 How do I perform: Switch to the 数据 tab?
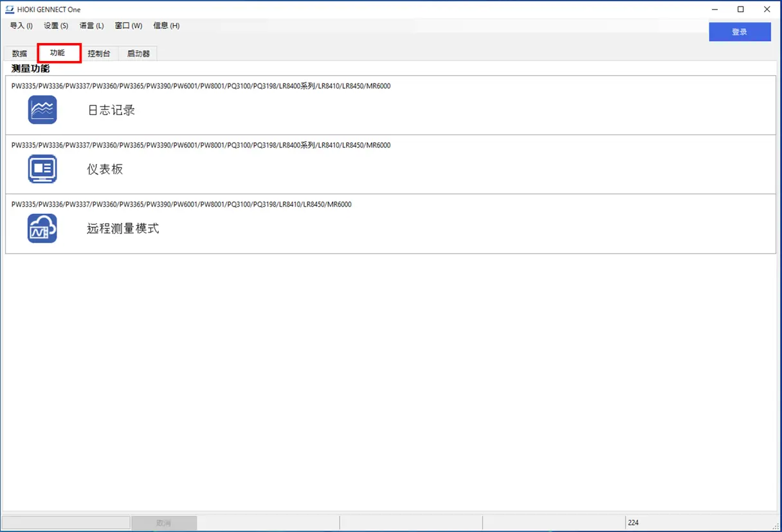20,53
